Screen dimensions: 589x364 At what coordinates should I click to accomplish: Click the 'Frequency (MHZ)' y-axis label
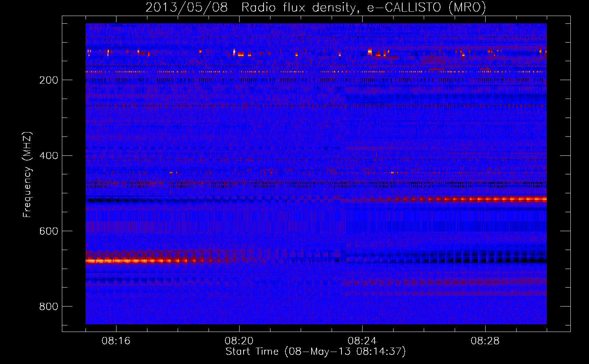(x=27, y=175)
